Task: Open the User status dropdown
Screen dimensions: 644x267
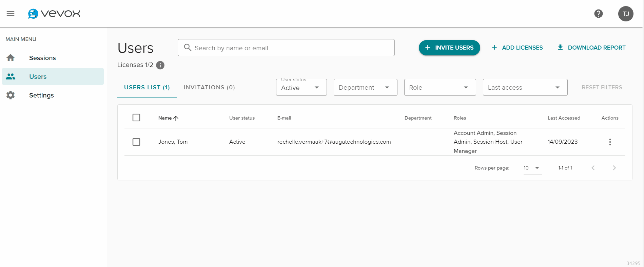Action: click(x=301, y=88)
